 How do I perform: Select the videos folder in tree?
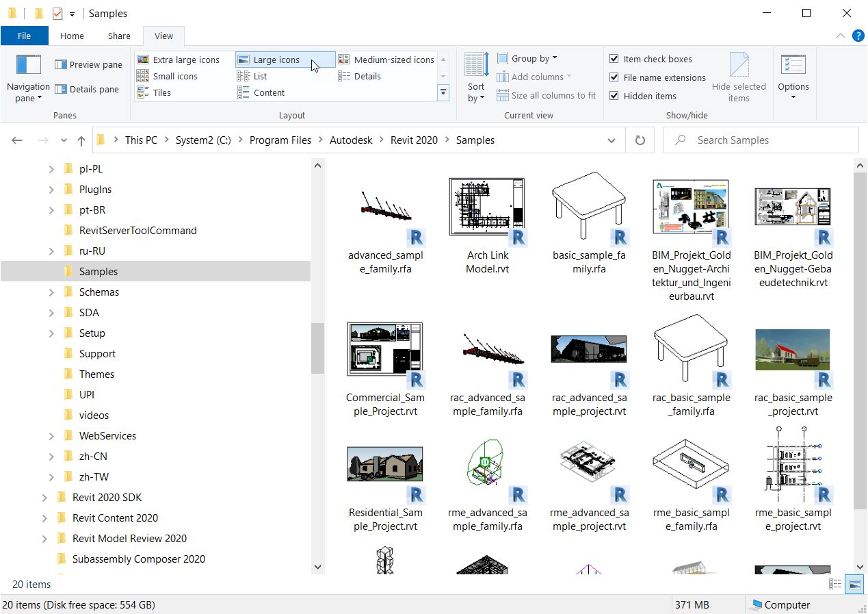click(94, 415)
